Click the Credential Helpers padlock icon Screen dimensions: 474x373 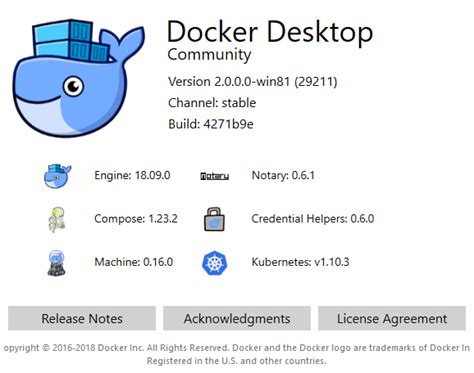pyautogui.click(x=214, y=219)
